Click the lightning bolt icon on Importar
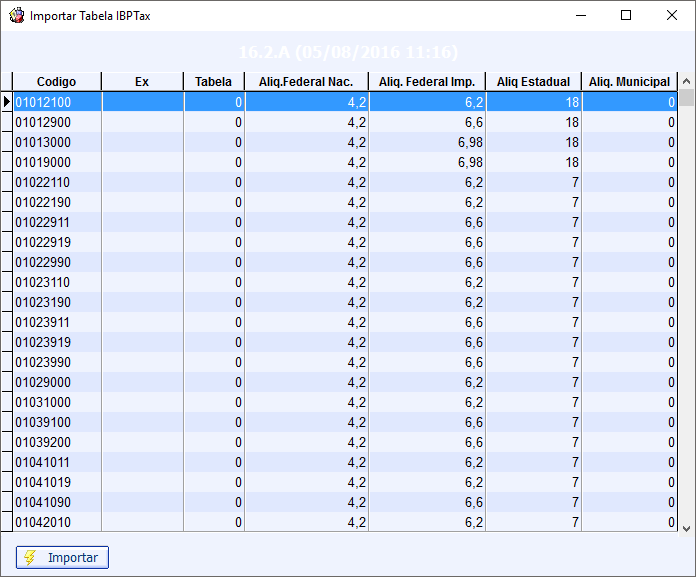This screenshot has width=696, height=577. [30, 557]
